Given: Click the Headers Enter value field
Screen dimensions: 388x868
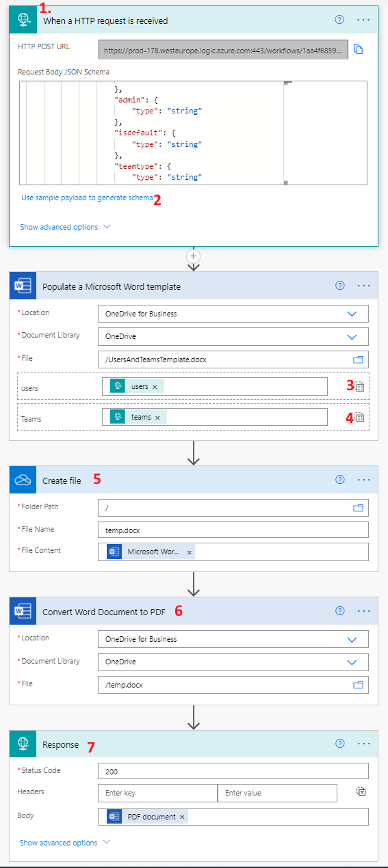Looking at the screenshot, I should 278,793.
